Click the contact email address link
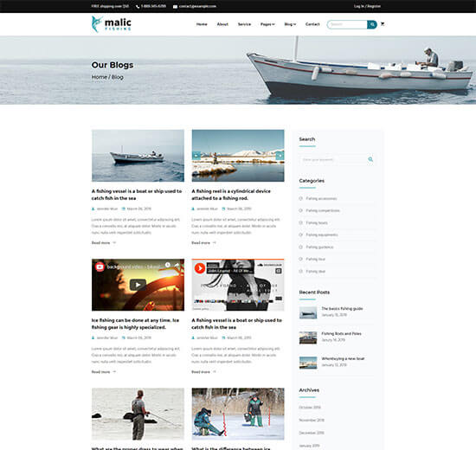 [197, 6]
